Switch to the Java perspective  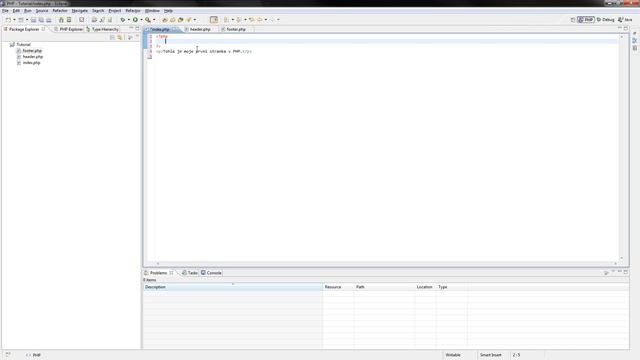(x=625, y=20)
